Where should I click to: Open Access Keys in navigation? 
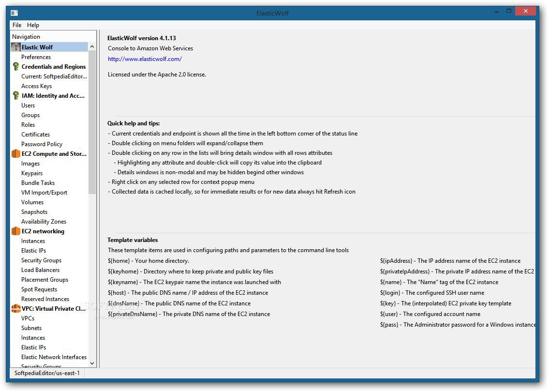pyautogui.click(x=36, y=86)
